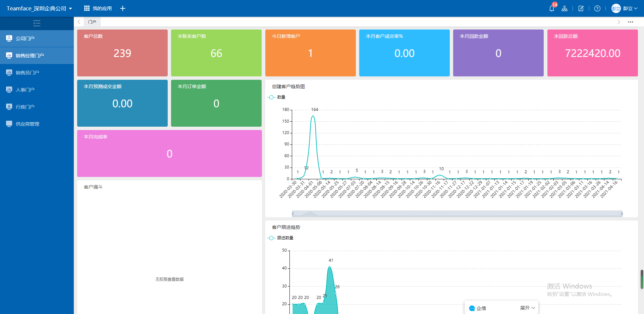
Task: Click the 公司门户 sidebar icon
Action: [x=9, y=38]
